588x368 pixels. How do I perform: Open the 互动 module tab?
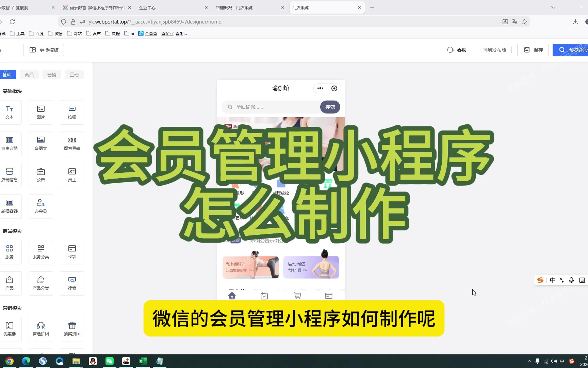[x=74, y=75]
